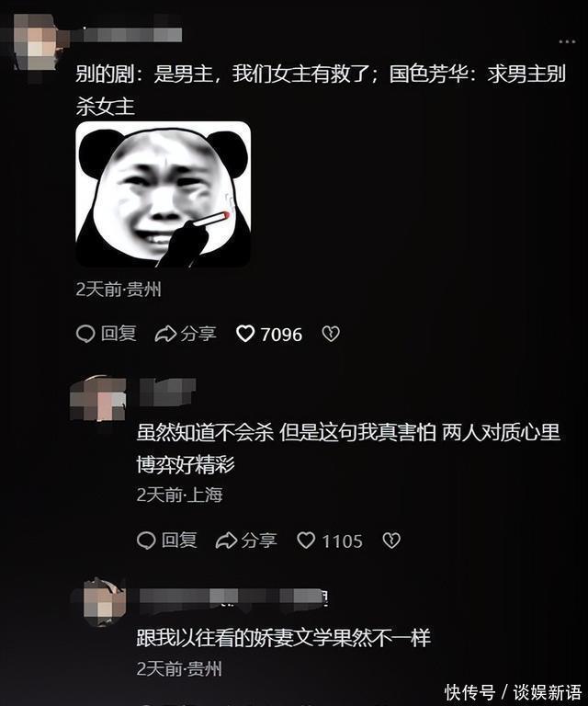This screenshot has height=706, width=588.
Task: Like the comment with 7096 likes
Action: [x=245, y=334]
